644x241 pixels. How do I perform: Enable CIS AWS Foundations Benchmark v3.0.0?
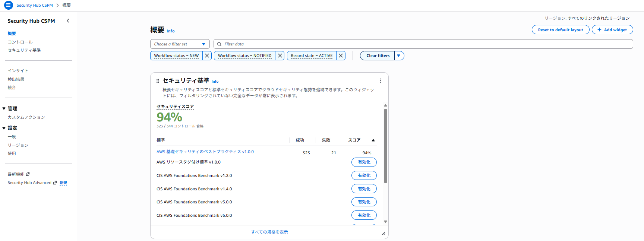tap(364, 202)
